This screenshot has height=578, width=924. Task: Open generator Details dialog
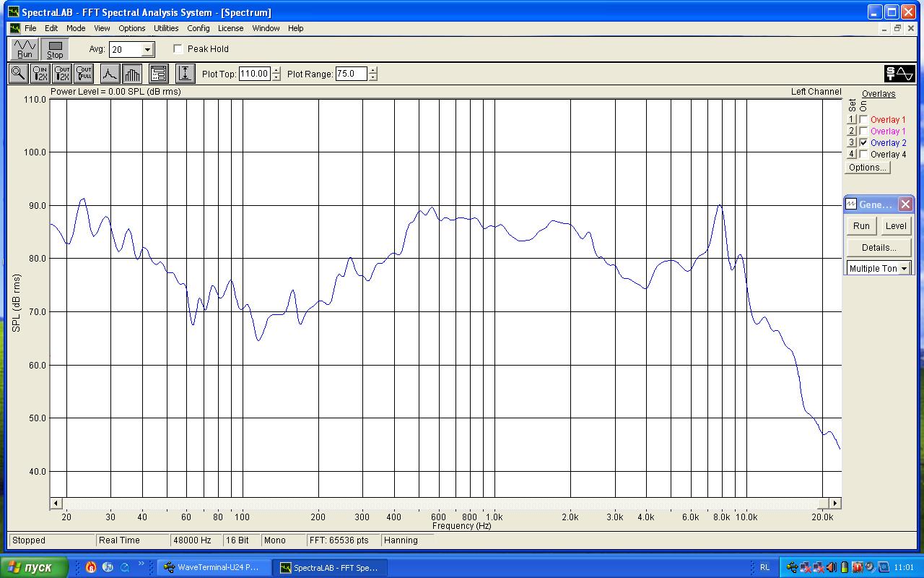[x=879, y=248]
